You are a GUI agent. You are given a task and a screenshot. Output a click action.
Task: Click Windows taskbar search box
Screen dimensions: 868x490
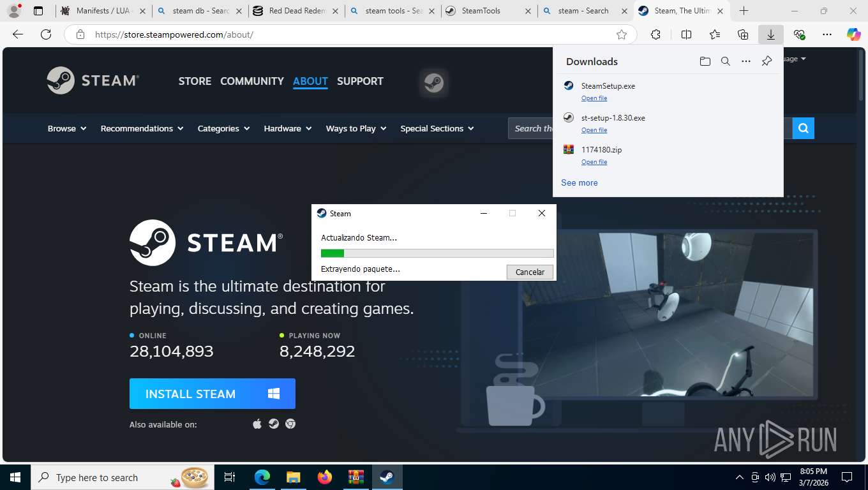(x=122, y=477)
